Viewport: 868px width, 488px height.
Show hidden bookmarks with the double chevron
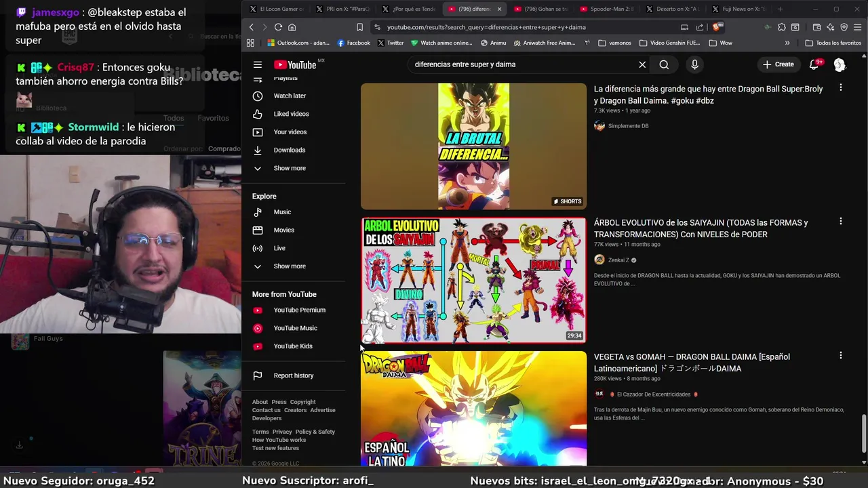[x=787, y=43]
